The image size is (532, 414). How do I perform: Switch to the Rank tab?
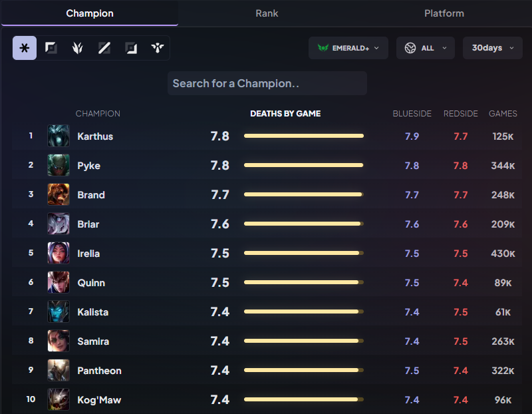point(267,13)
